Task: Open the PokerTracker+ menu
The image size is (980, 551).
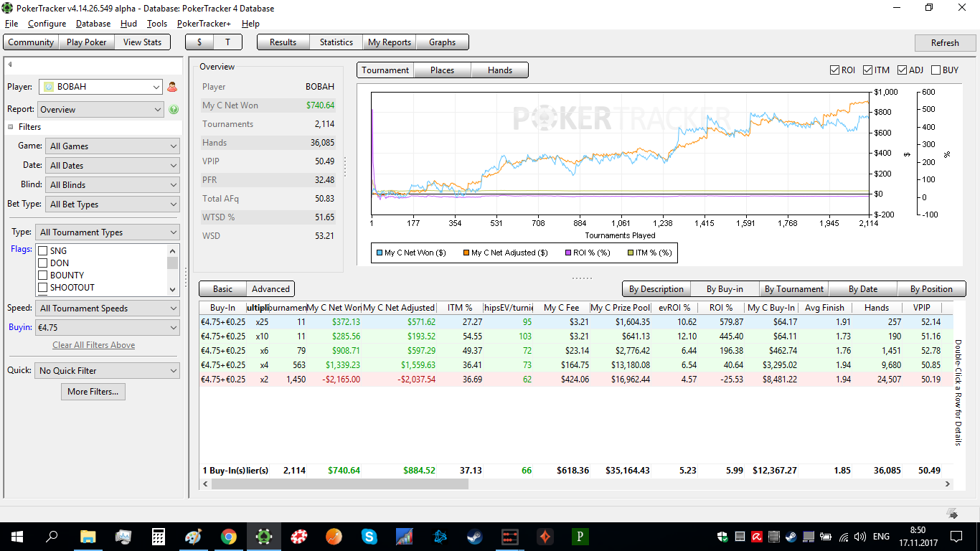Action: click(x=204, y=24)
